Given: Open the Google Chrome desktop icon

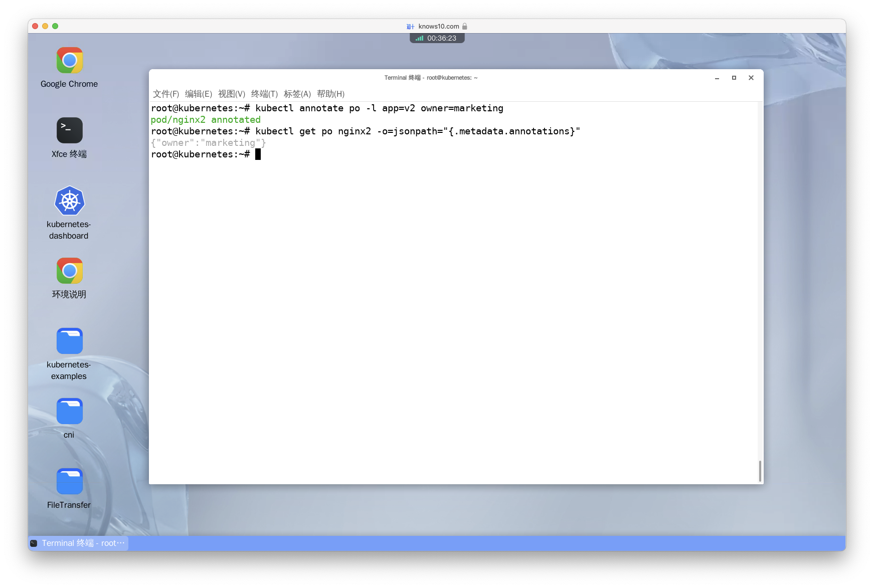Looking at the screenshot, I should pos(69,61).
